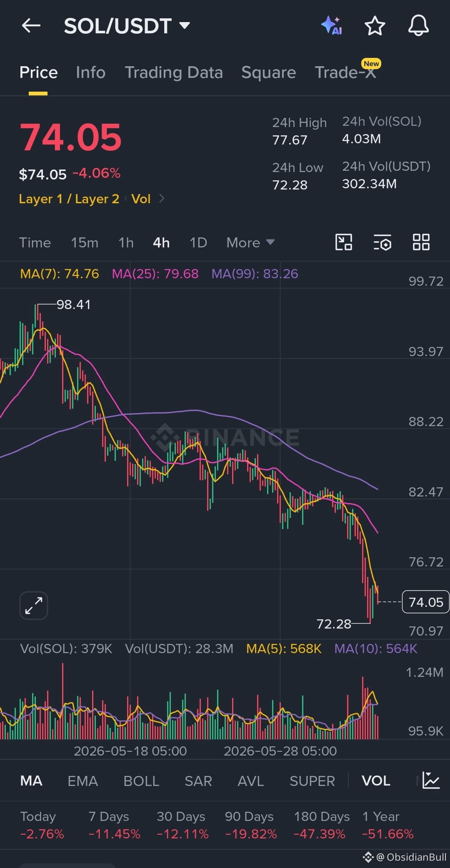
Task: Add SOL/USDT to favorites with star icon
Action: (x=375, y=26)
